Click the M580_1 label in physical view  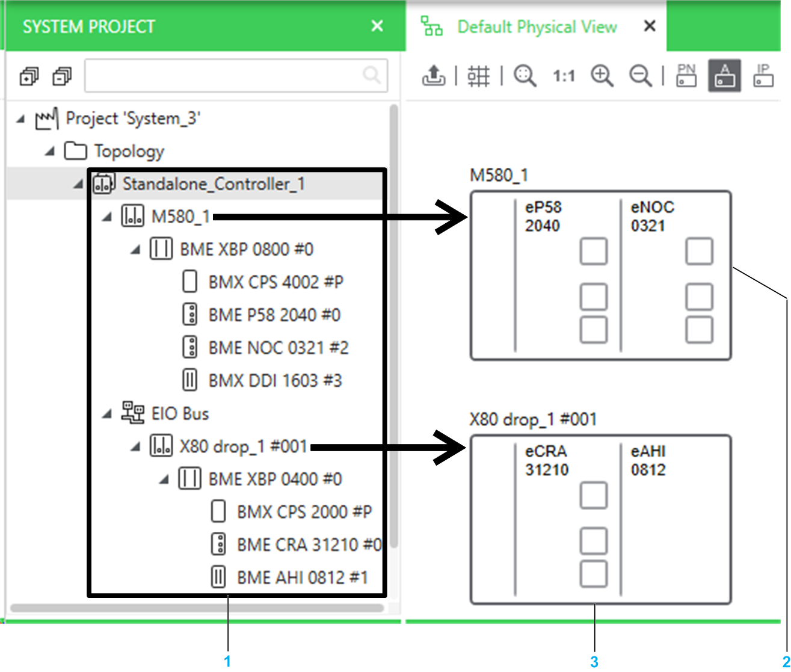(499, 176)
